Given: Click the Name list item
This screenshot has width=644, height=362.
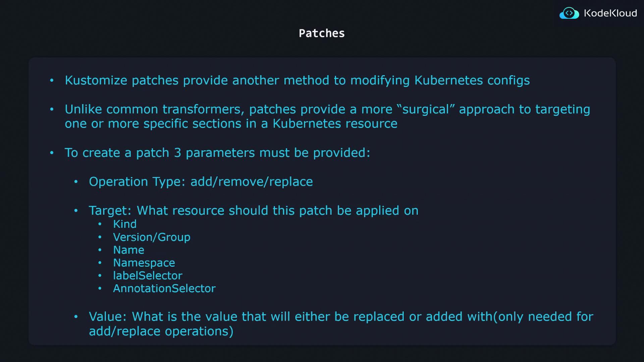Looking at the screenshot, I should point(128,250).
